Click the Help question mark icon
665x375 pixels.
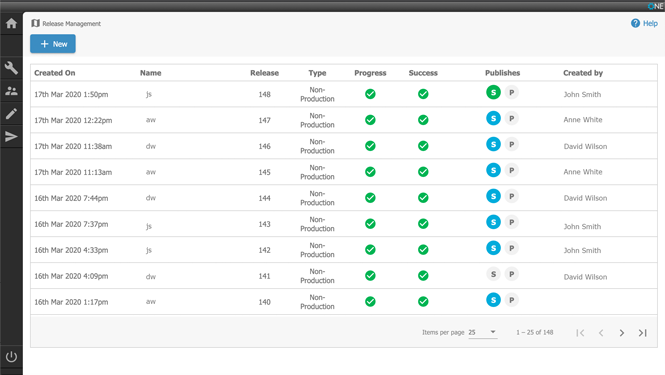pos(635,23)
